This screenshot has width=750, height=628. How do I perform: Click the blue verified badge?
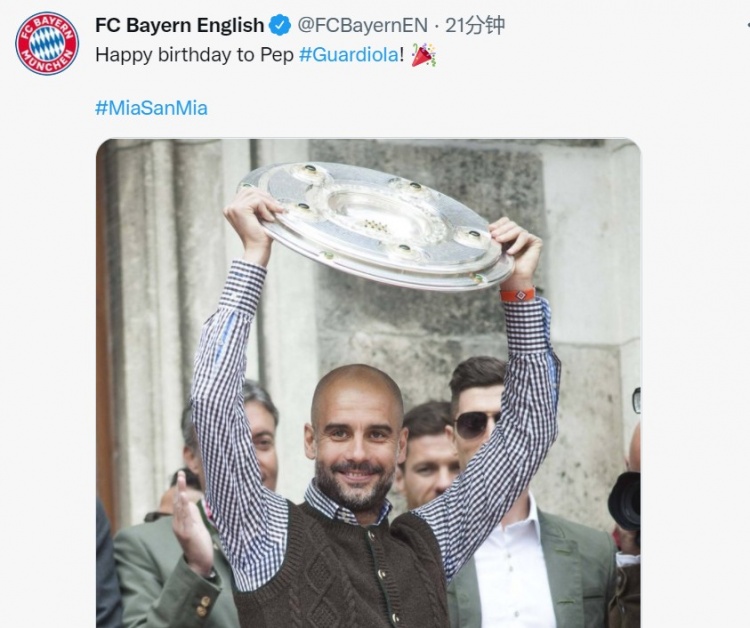tap(280, 25)
